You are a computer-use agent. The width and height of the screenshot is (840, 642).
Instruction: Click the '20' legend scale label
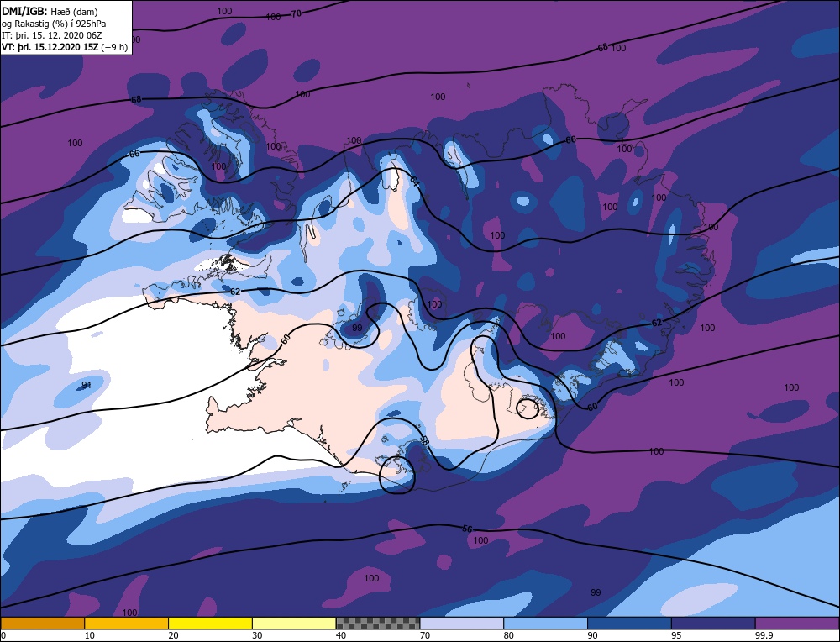174,635
